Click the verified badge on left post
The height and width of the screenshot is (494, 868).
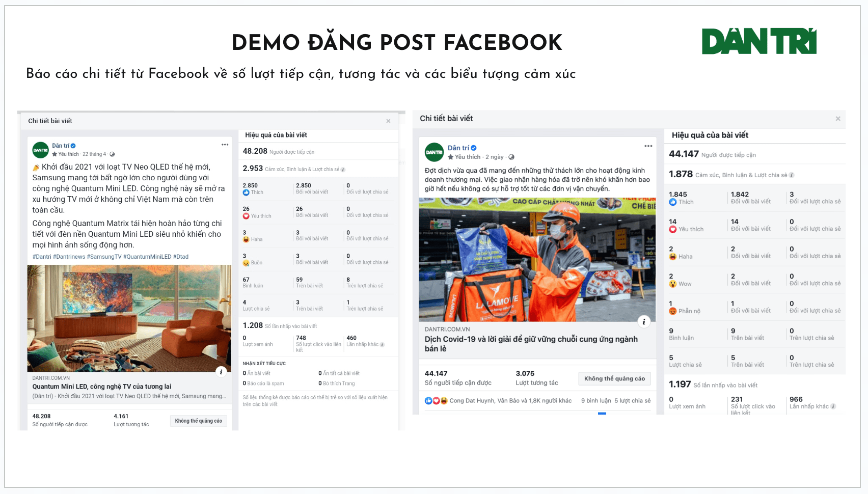pyautogui.click(x=73, y=146)
